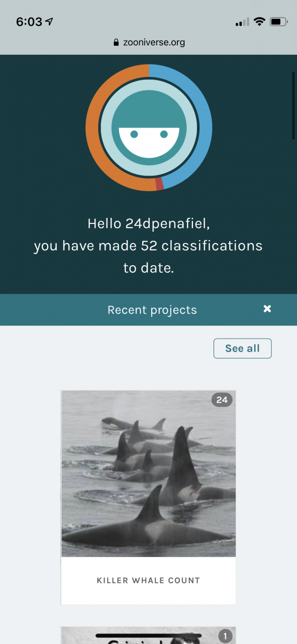
Task: Tap the location arrow icon
Action: [x=49, y=22]
